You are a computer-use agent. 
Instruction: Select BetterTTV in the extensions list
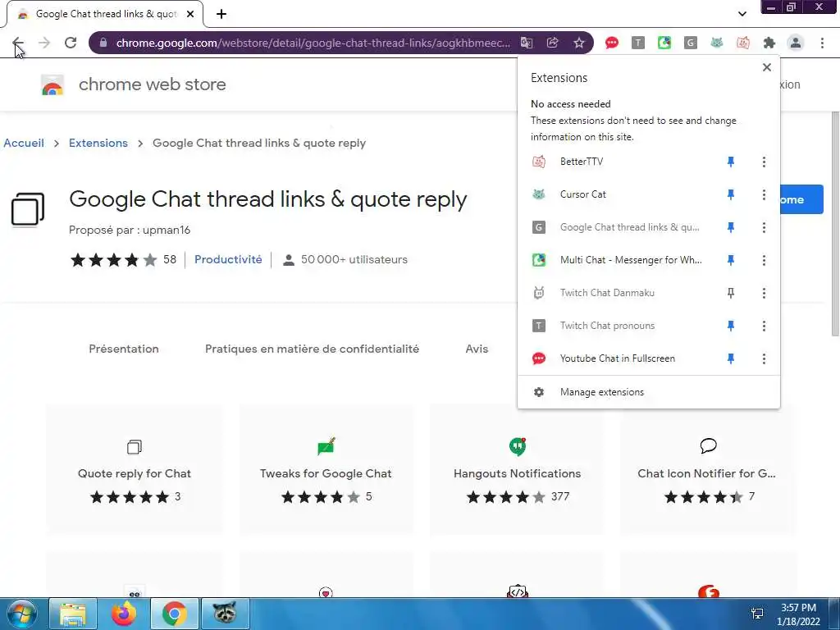tap(619, 162)
